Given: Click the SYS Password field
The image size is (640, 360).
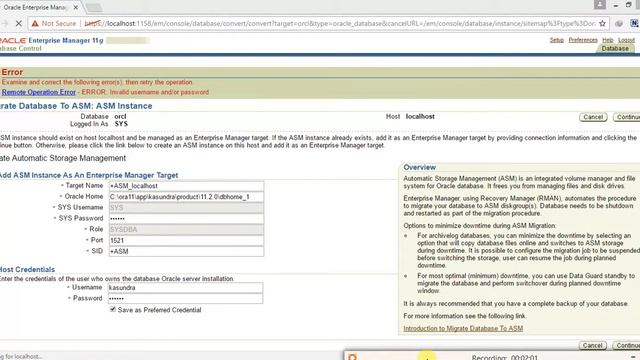Looking at the screenshot, I should click(x=186, y=219).
